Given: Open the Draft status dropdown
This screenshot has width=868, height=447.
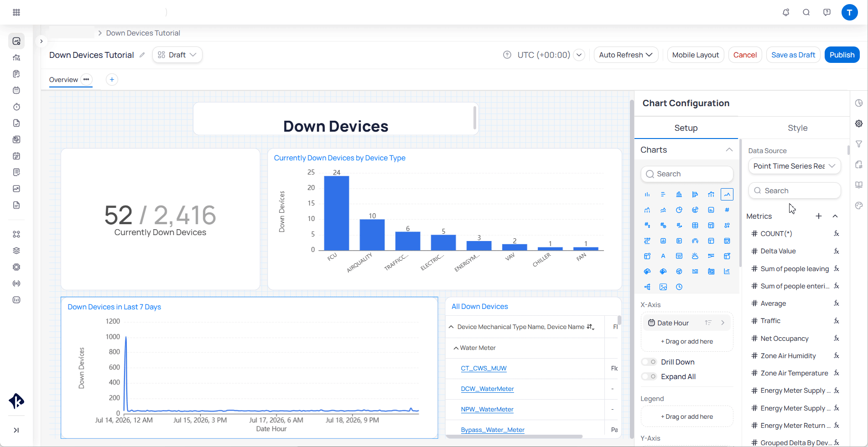Looking at the screenshot, I should (177, 55).
